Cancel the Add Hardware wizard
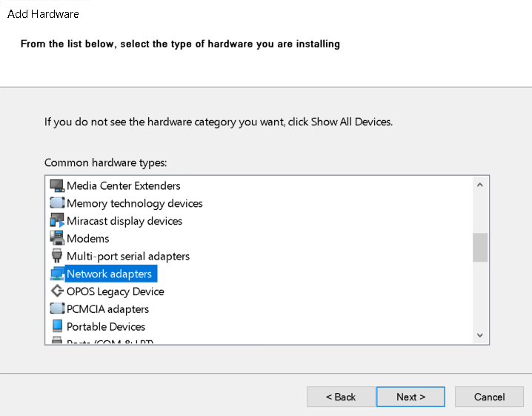This screenshot has height=416, width=532. [x=489, y=397]
